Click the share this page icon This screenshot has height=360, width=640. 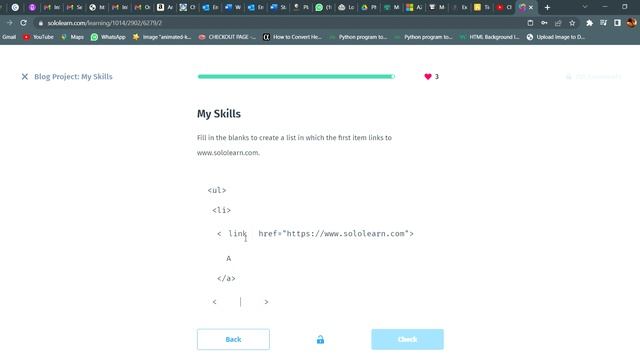[558, 23]
